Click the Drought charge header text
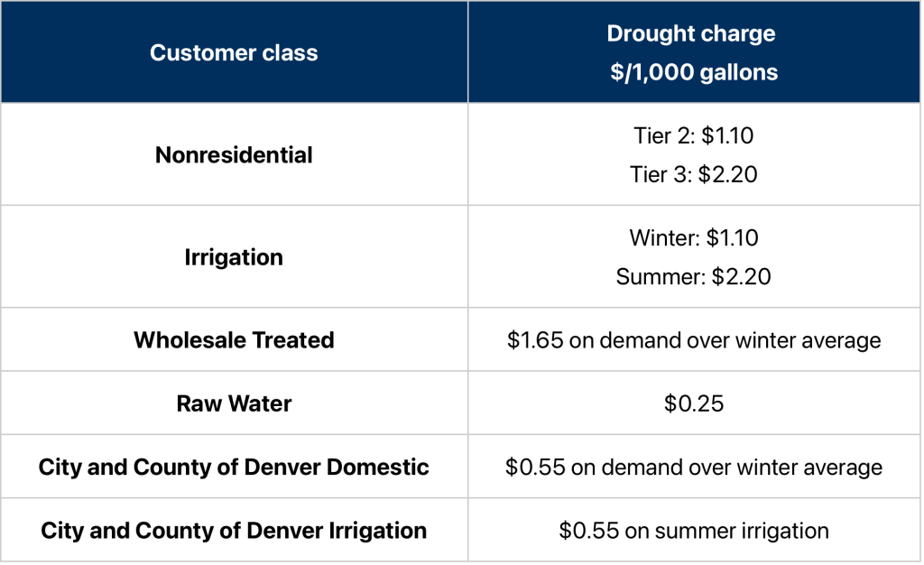 tap(690, 33)
